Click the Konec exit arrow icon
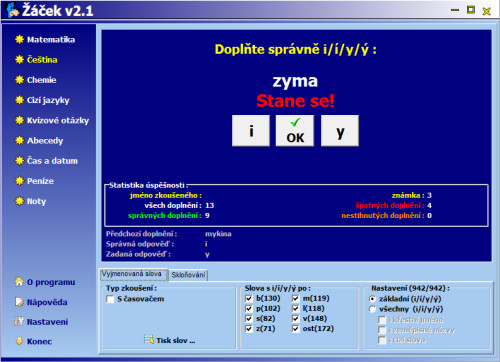 (19, 341)
